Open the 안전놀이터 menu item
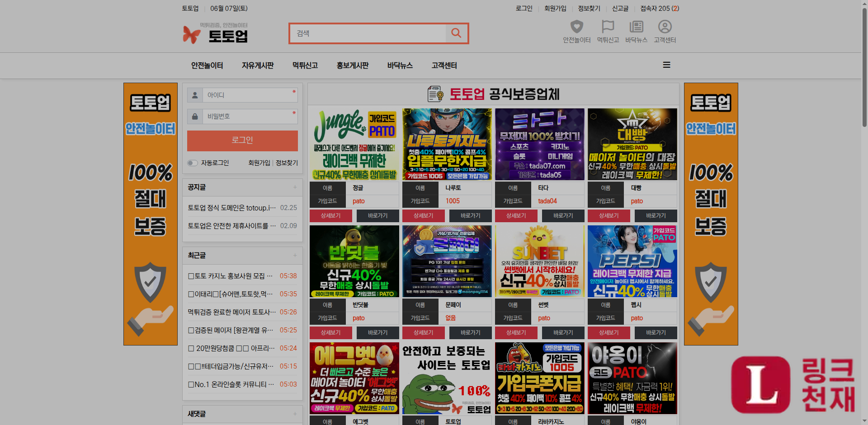 (207, 65)
